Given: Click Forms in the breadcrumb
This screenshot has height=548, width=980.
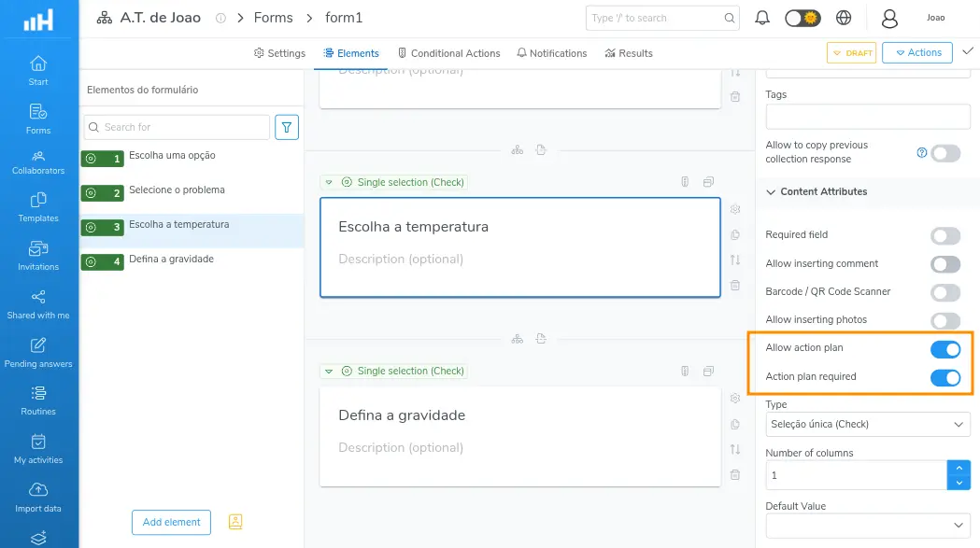Looking at the screenshot, I should (273, 18).
